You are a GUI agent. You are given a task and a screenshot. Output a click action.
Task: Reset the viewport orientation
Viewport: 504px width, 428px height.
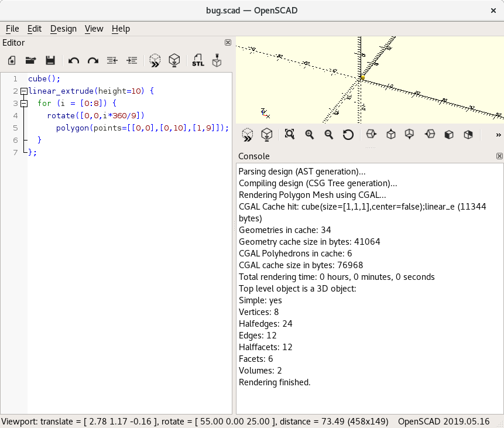point(348,134)
